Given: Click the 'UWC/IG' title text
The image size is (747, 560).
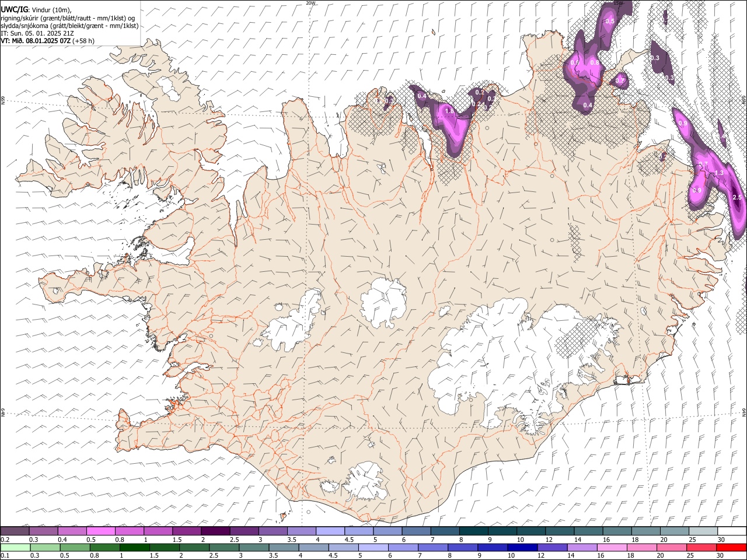Looking at the screenshot, I should 13,10.
